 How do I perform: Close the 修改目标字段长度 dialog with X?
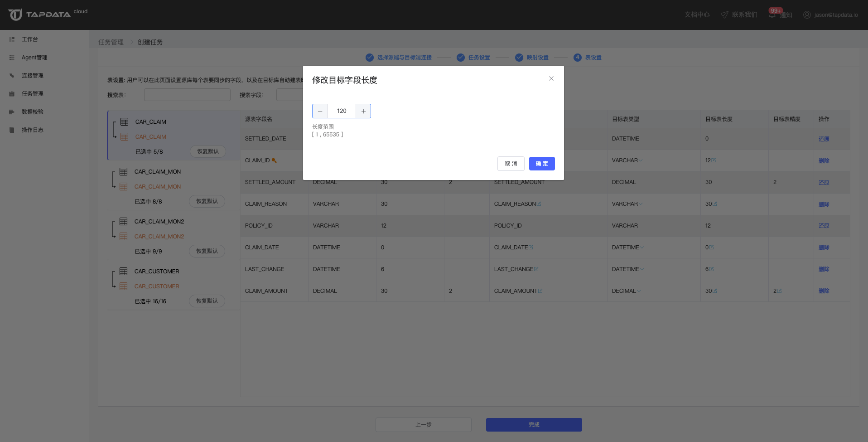coord(551,78)
